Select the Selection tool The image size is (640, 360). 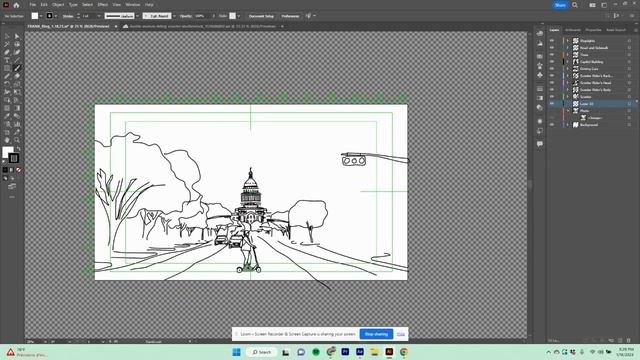coord(7,36)
